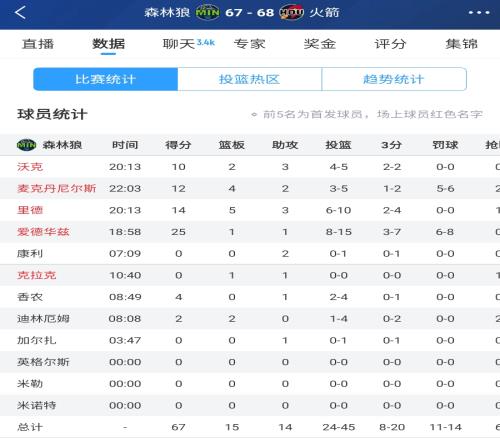Open the three-dot more options menu
The width and height of the screenshot is (500, 440).
[479, 13]
